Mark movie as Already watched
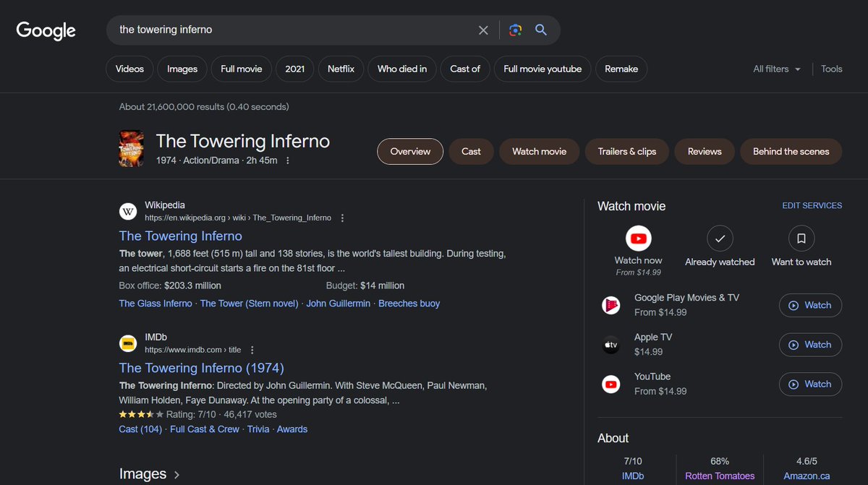The image size is (868, 485). tap(720, 238)
